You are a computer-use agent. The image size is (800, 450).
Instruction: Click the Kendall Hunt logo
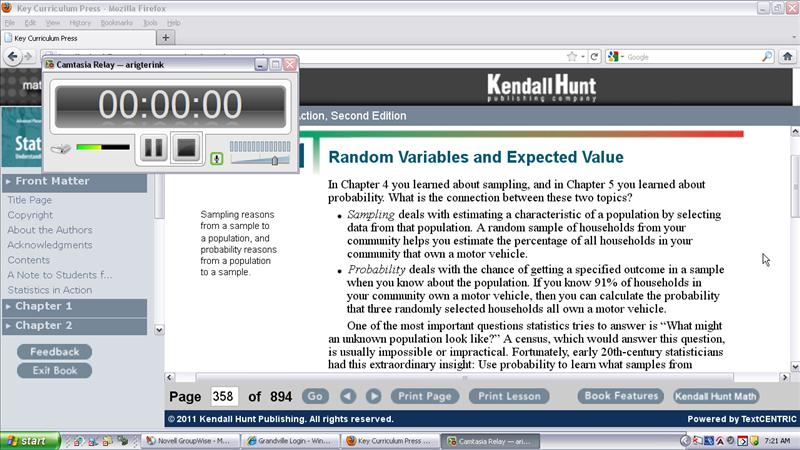click(x=541, y=88)
